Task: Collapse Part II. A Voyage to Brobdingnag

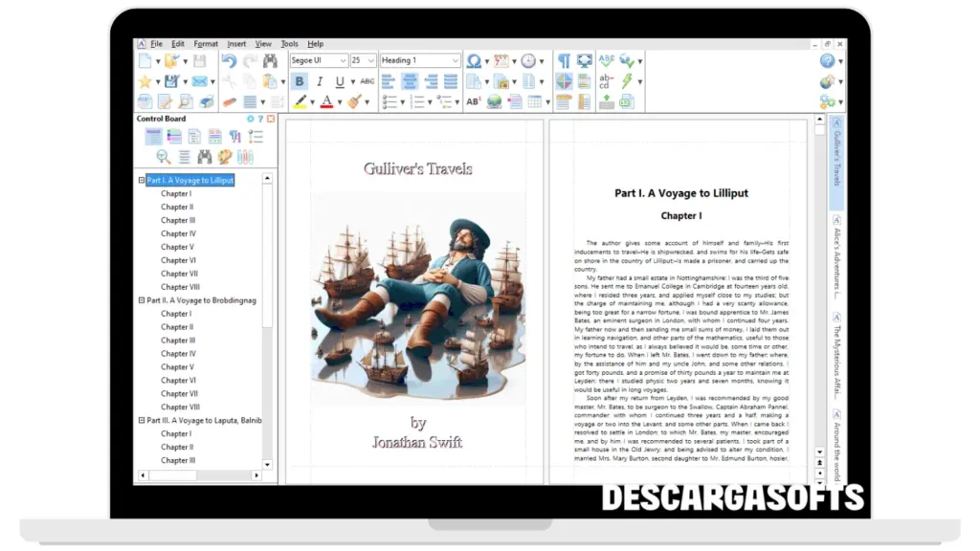Action: pyautogui.click(x=142, y=300)
